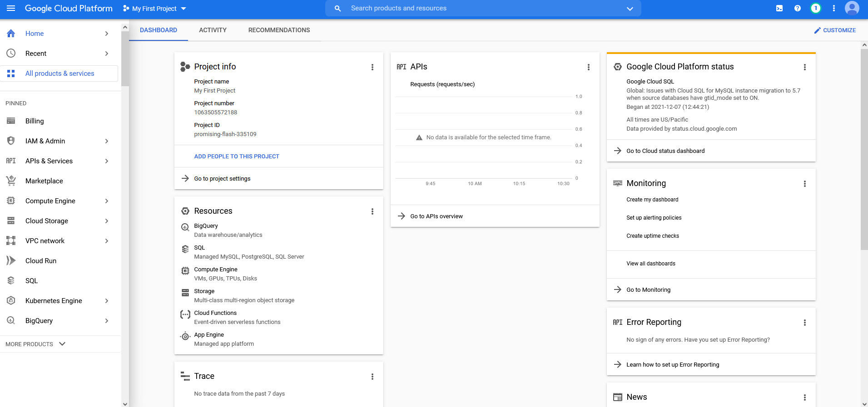This screenshot has width=868, height=407.
Task: Click the CUSTOMIZE button
Action: (835, 30)
